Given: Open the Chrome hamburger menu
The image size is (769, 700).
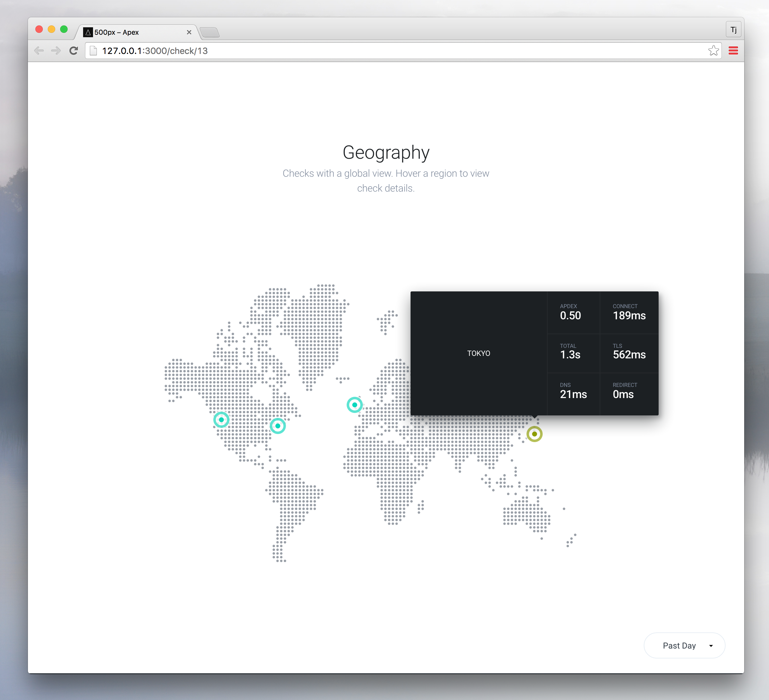Looking at the screenshot, I should [x=733, y=51].
